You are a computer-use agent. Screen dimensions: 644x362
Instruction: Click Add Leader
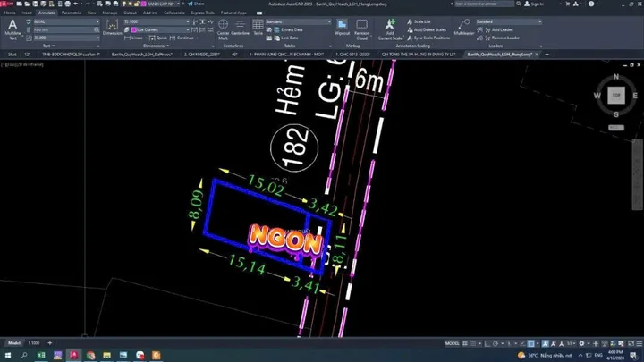498,29
